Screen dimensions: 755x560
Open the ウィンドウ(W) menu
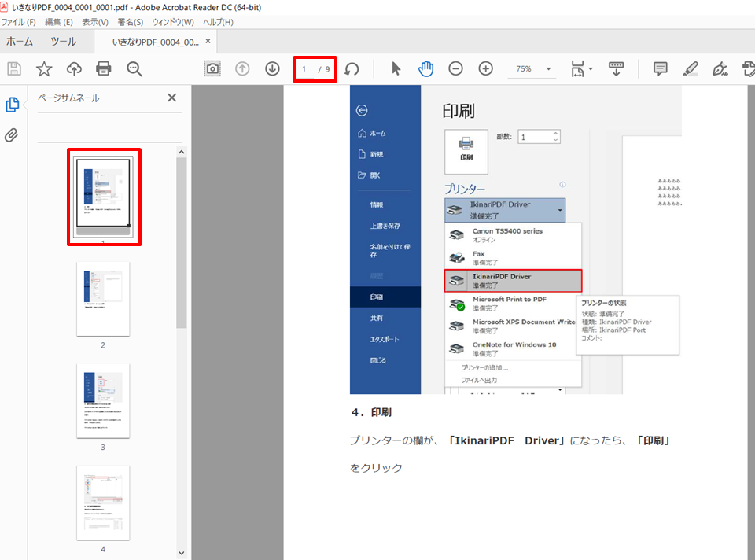tap(173, 22)
